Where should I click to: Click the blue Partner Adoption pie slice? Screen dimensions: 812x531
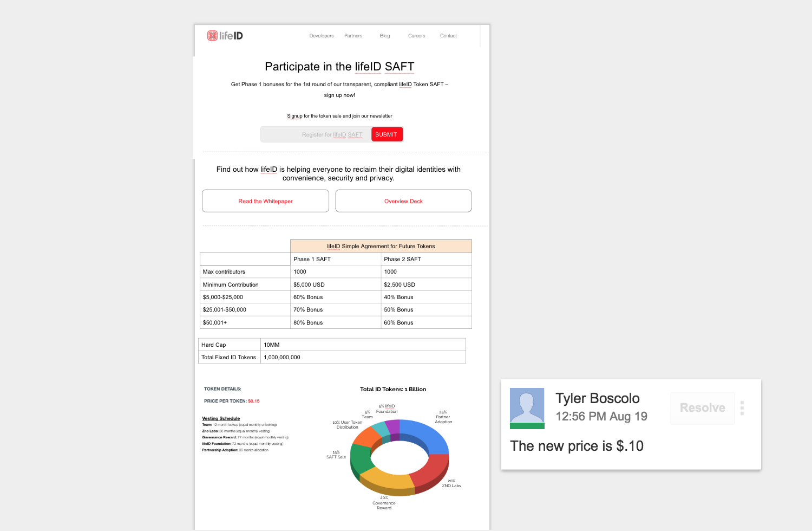click(428, 435)
